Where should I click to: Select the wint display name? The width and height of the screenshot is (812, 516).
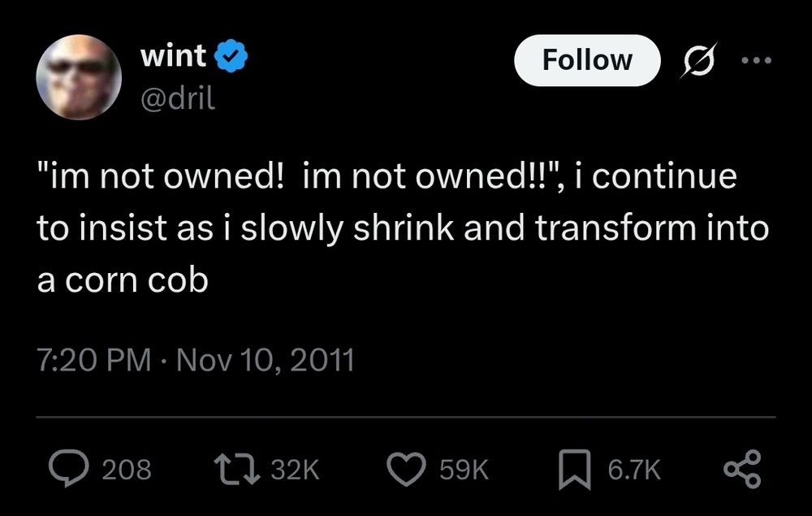click(172, 55)
